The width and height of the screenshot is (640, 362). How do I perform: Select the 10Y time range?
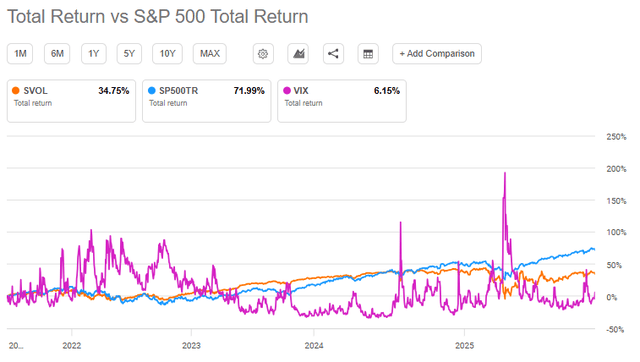(167, 54)
